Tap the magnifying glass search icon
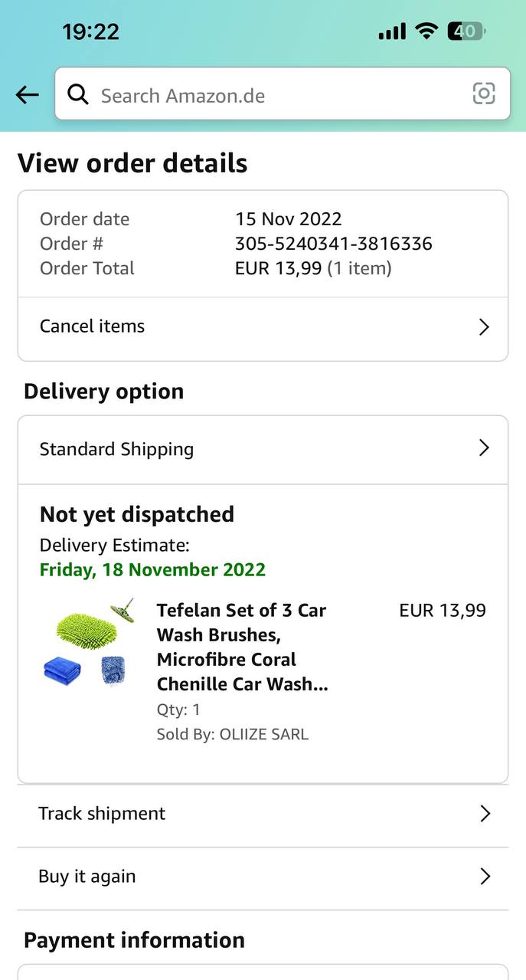The width and height of the screenshot is (526, 980). pos(77,95)
